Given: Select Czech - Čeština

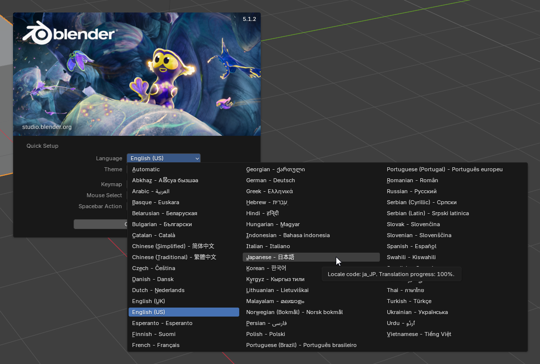Looking at the screenshot, I should [x=184, y=268].
